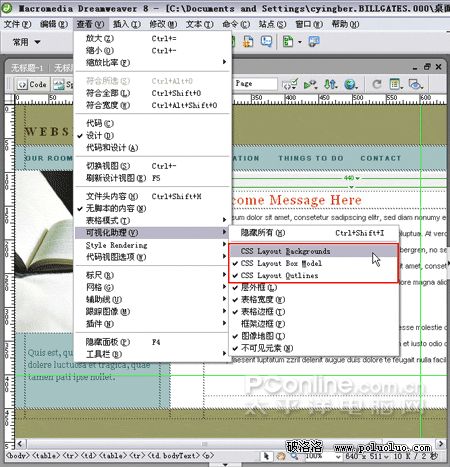Open the 帮助 menu

coord(345,24)
